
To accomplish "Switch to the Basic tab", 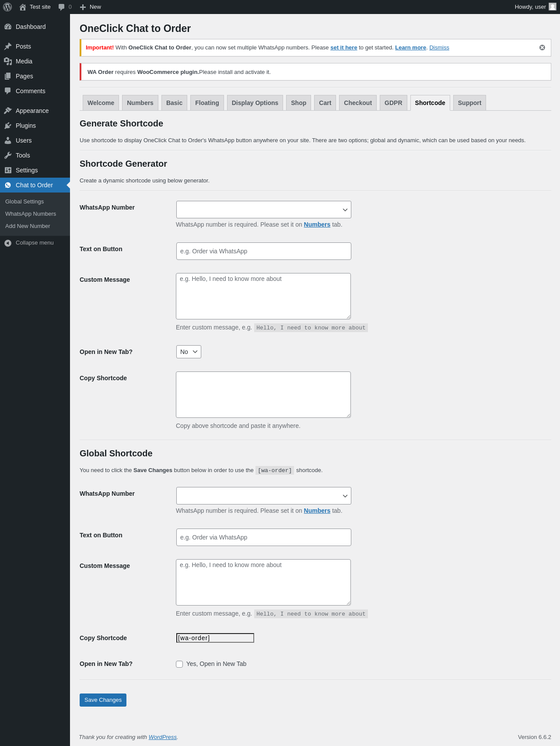I will [x=174, y=103].
